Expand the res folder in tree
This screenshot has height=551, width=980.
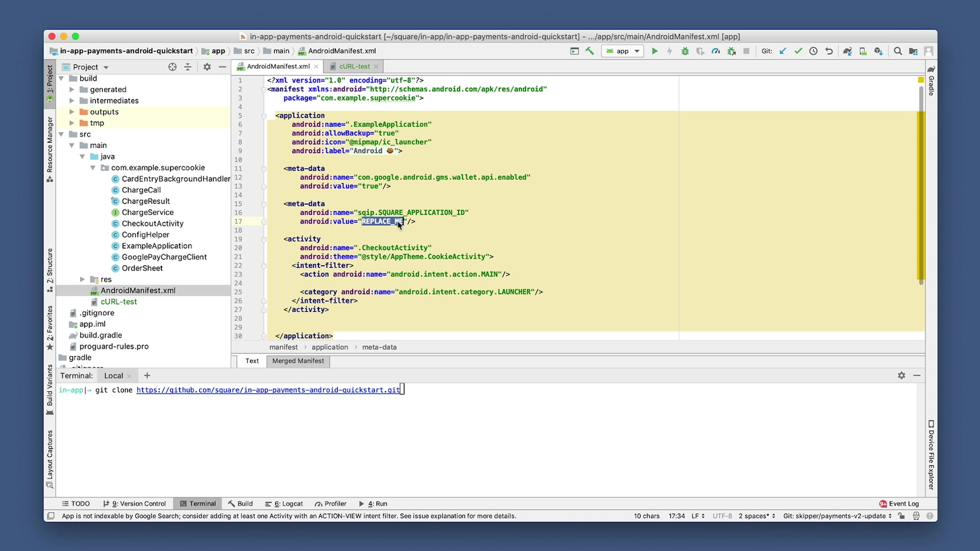click(x=82, y=279)
